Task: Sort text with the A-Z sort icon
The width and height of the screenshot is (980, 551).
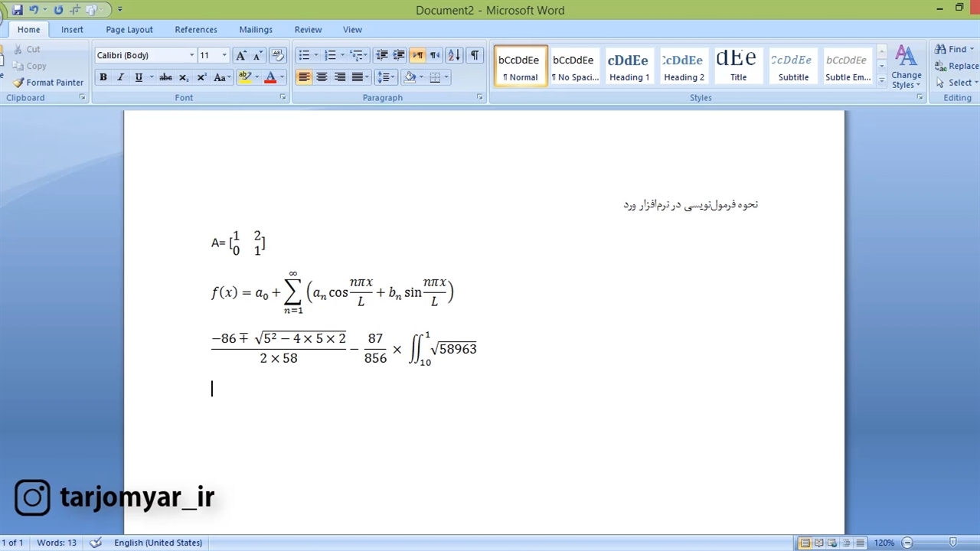Action: (x=454, y=55)
